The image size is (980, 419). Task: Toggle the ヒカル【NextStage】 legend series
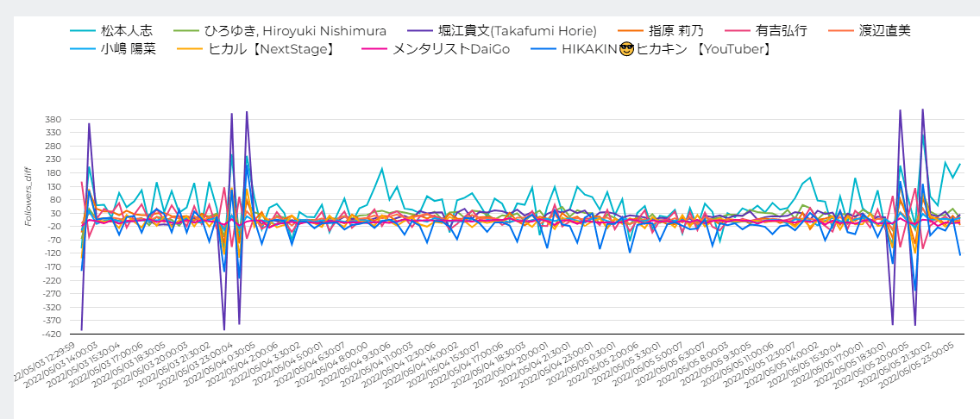coord(254,49)
